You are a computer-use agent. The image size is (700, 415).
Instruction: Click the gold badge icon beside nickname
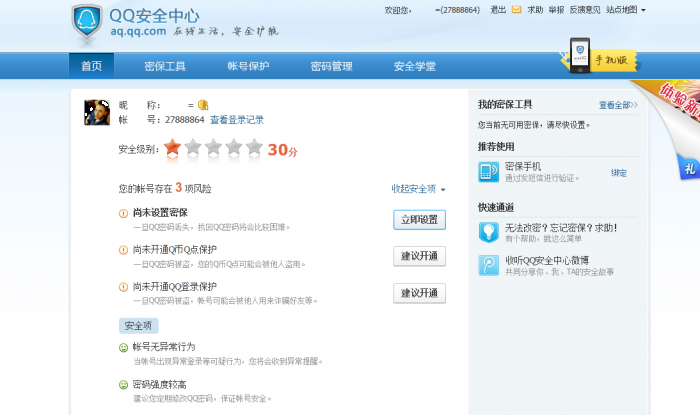pos(203,105)
